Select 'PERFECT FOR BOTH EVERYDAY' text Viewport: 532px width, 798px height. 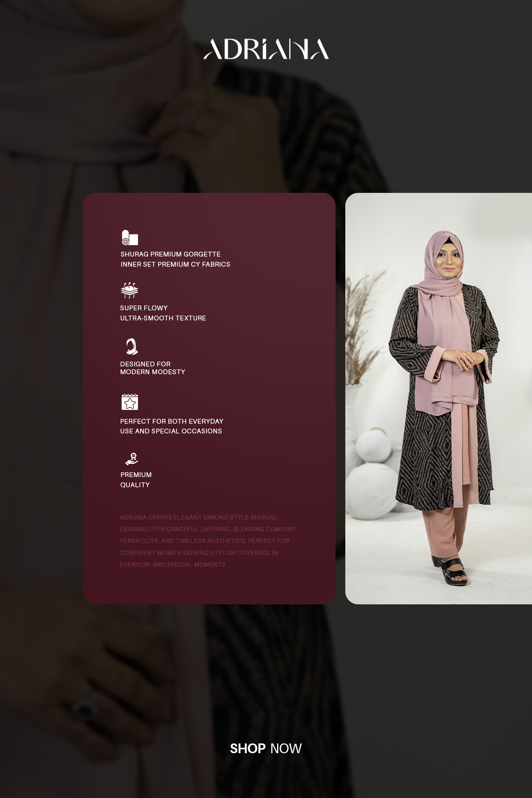(x=172, y=421)
